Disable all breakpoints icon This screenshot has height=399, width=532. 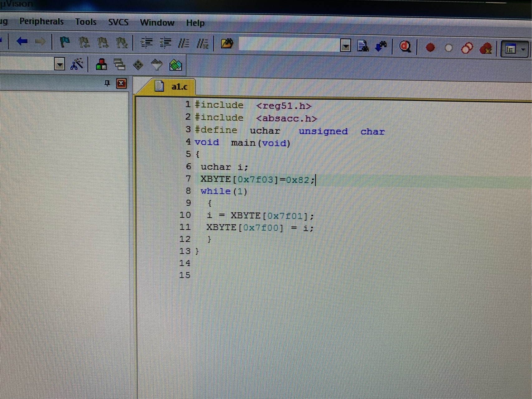pyautogui.click(x=467, y=48)
